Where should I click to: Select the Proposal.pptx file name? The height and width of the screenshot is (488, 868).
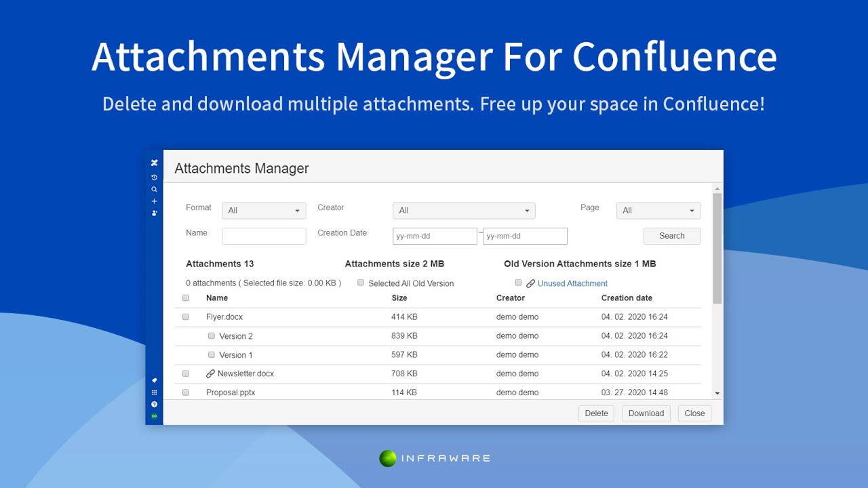[x=231, y=392]
